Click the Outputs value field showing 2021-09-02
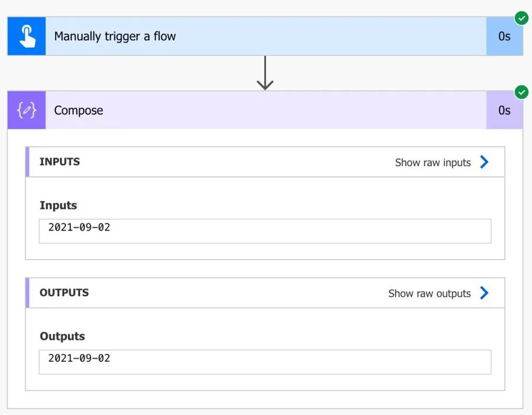This screenshot has height=415, width=532. [x=265, y=362]
